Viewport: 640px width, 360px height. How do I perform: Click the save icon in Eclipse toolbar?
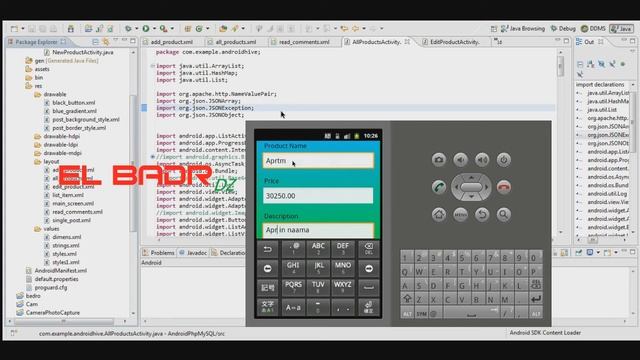[x=32, y=29]
